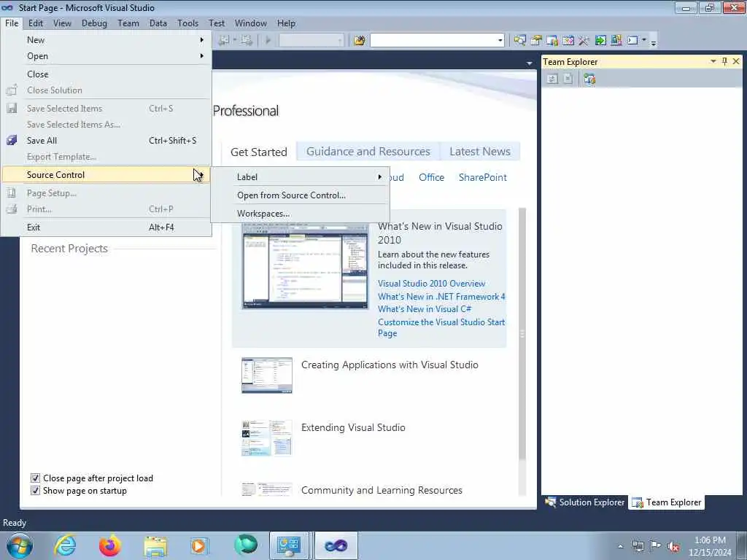
Task: Open What's New in Visual C# link
Action: [x=425, y=309]
